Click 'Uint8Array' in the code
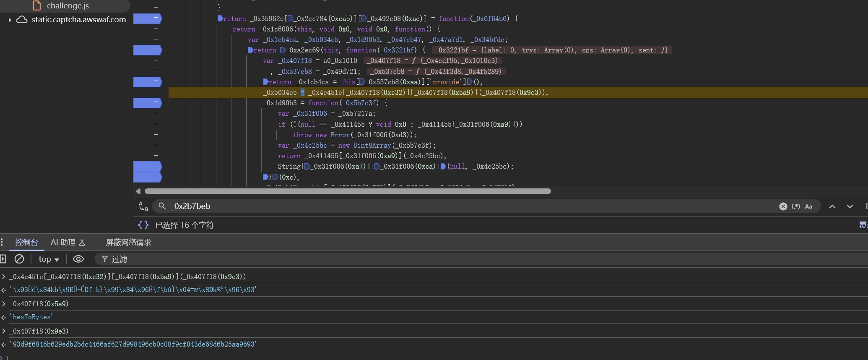 point(372,145)
